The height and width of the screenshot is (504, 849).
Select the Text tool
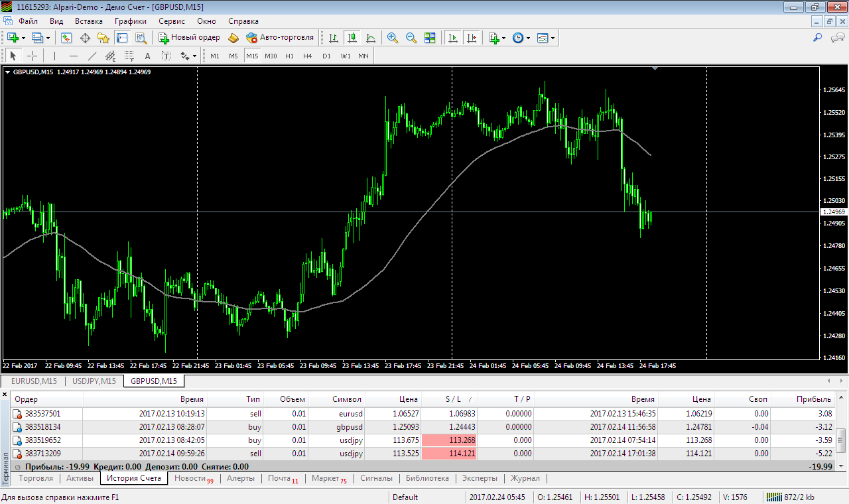point(147,56)
